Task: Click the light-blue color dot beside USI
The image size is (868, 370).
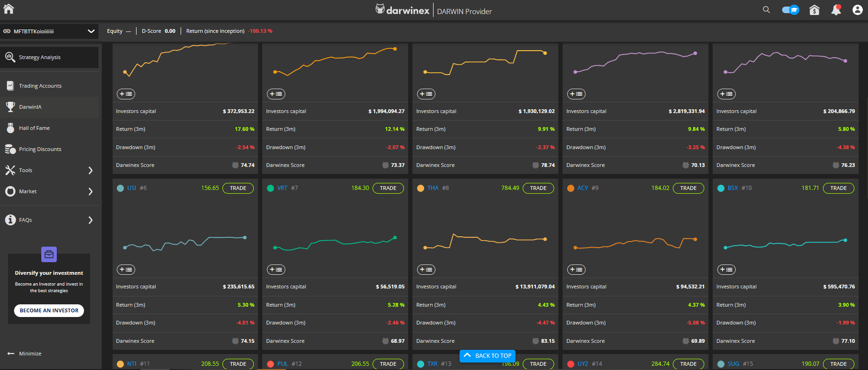Action: pos(120,188)
